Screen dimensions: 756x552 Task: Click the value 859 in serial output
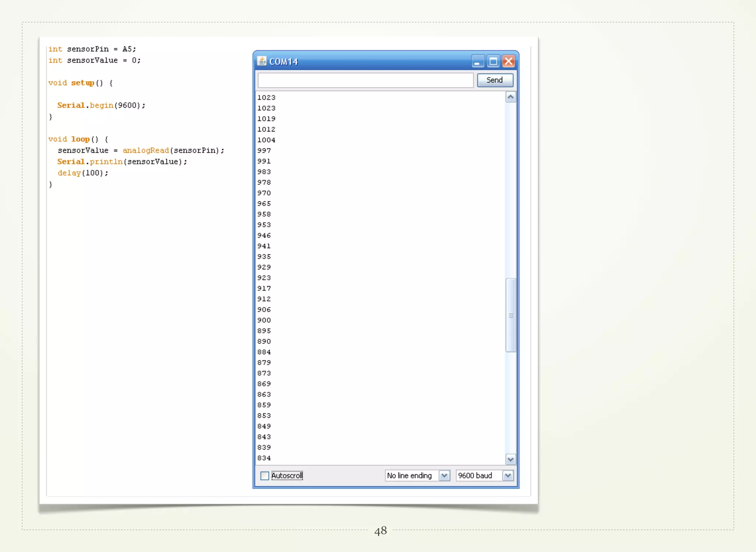pyautogui.click(x=264, y=405)
